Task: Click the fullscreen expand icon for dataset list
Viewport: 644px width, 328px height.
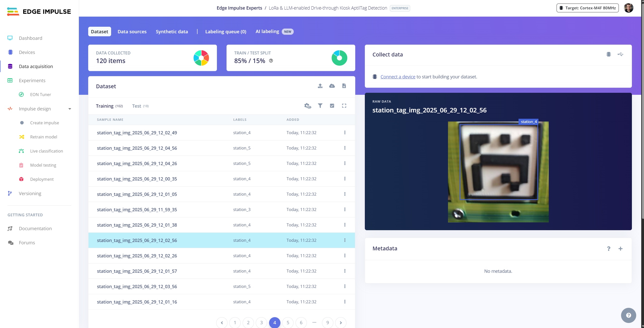Action: 344,106
